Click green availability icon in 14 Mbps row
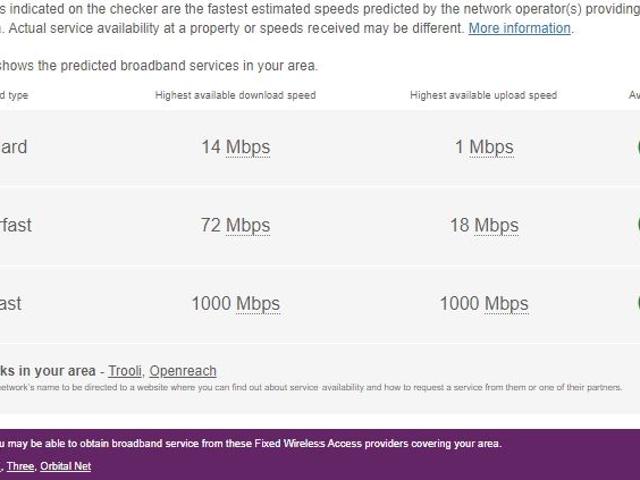The width and height of the screenshot is (640, 480). (x=637, y=147)
